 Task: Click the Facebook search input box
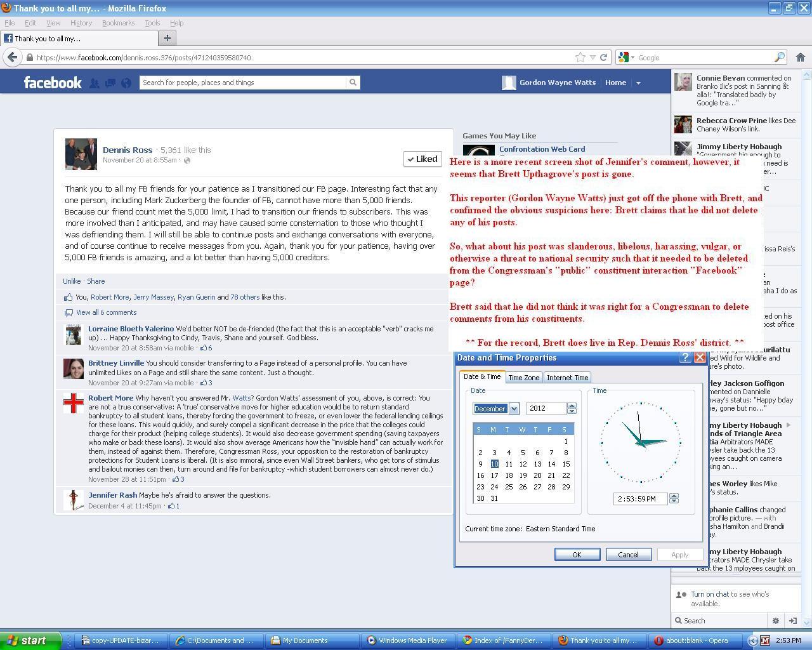(243, 83)
